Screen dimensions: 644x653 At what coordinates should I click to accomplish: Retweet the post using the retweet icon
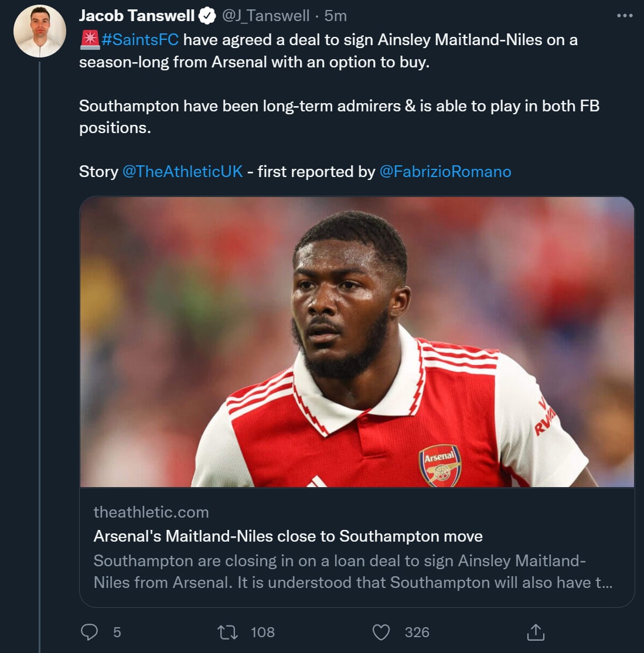227,632
